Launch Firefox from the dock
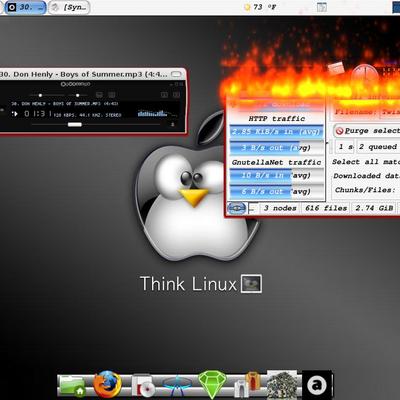 point(107,385)
